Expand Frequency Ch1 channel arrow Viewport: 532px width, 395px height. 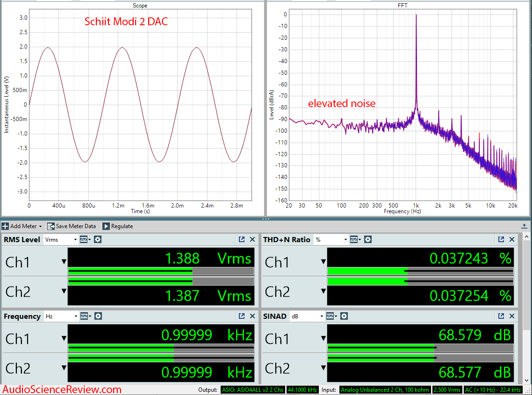(64, 338)
